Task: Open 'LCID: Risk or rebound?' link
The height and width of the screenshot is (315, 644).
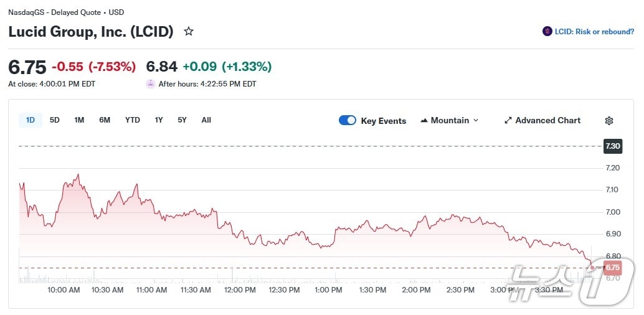Action: pyautogui.click(x=594, y=32)
